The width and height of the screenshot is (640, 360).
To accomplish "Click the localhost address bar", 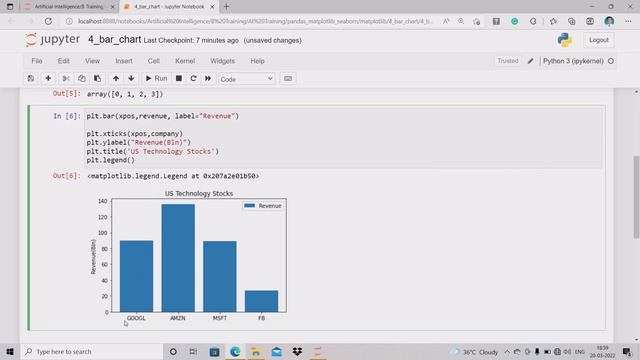I will tap(255, 21).
